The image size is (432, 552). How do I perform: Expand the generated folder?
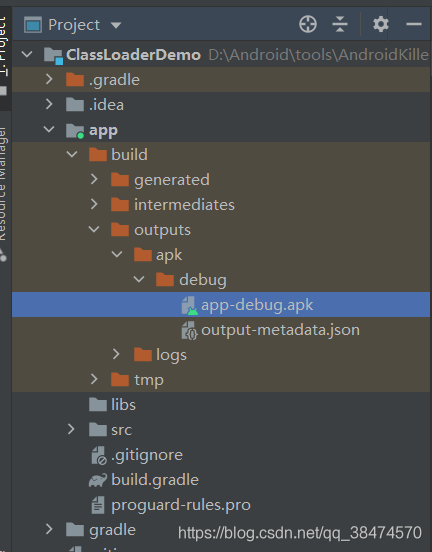click(94, 179)
